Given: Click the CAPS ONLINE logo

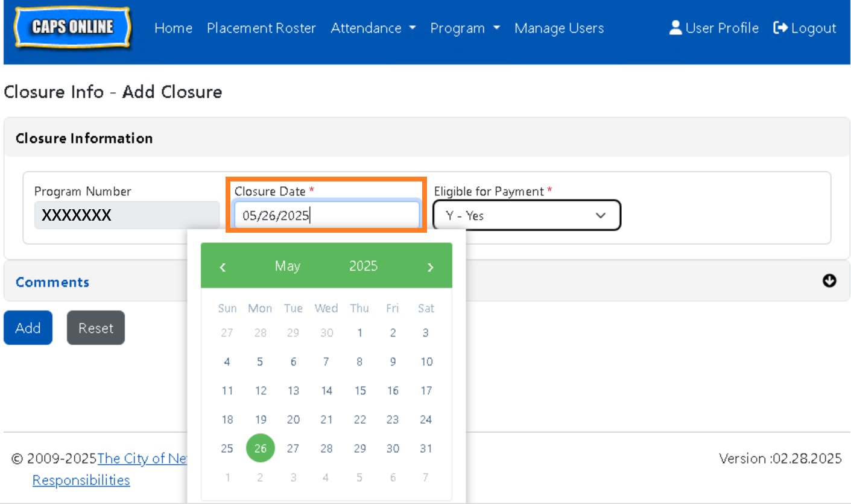Looking at the screenshot, I should 72,27.
